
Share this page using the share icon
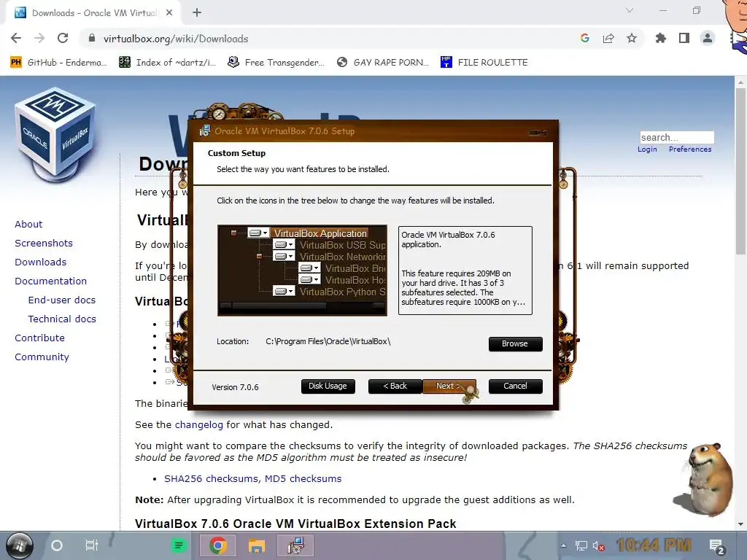[x=608, y=39]
